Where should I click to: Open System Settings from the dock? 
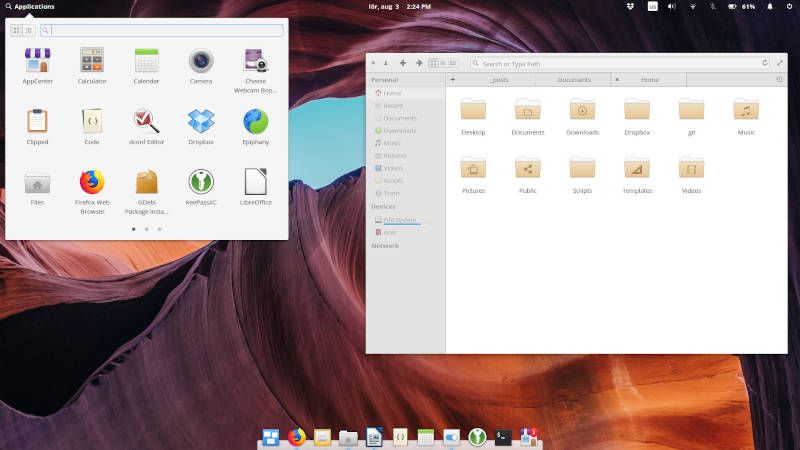click(x=451, y=437)
